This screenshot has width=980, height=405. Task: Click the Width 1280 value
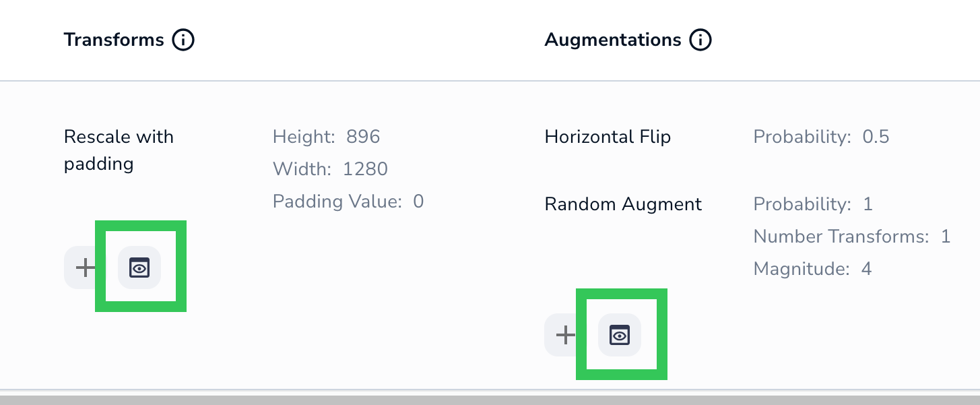click(365, 168)
